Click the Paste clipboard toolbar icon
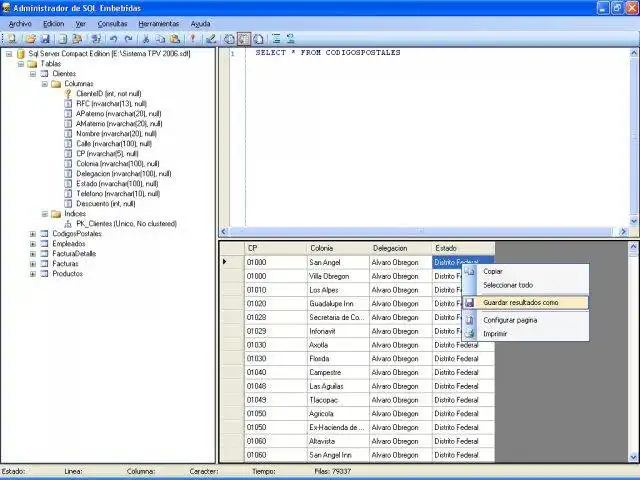Screen dimensions: 640x480 point(175,39)
